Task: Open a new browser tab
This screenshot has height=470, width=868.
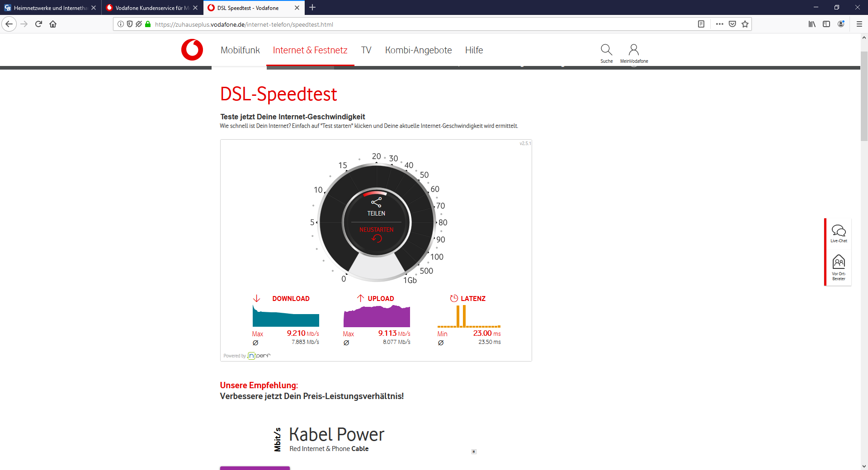Action: click(x=312, y=8)
